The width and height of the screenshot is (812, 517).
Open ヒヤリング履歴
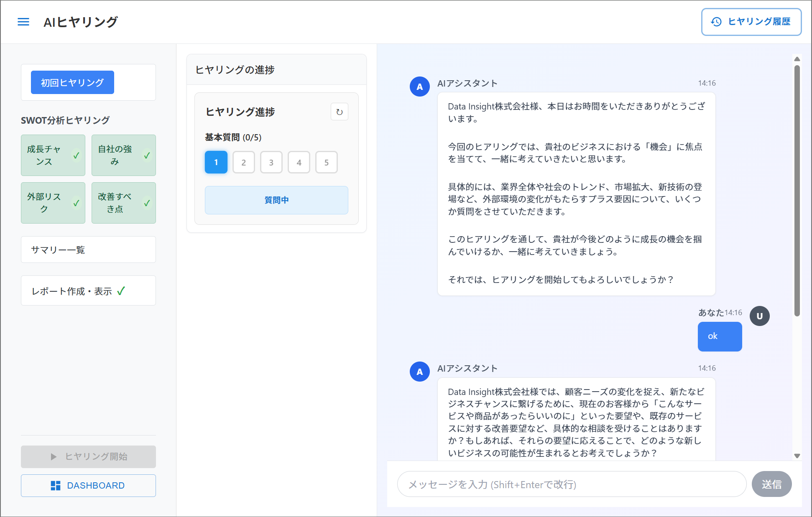click(x=751, y=22)
